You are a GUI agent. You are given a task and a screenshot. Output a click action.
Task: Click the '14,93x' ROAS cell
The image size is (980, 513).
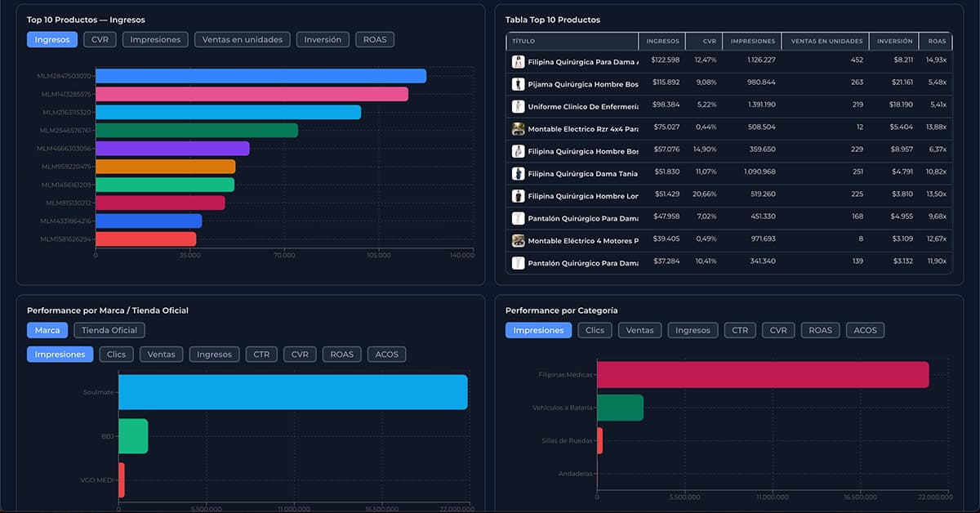point(937,60)
